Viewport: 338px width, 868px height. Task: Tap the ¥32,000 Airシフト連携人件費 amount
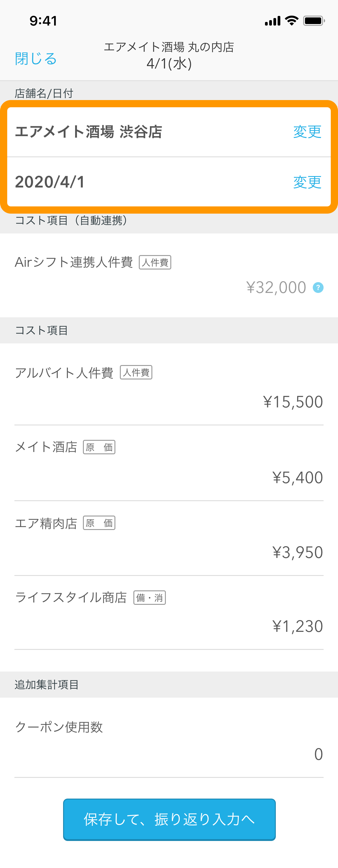tap(276, 288)
